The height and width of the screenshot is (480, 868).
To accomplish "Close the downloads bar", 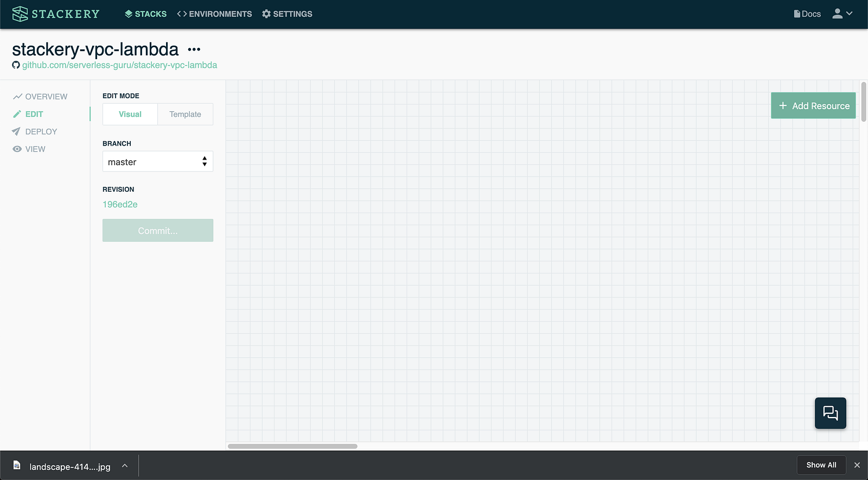I will coord(857,465).
